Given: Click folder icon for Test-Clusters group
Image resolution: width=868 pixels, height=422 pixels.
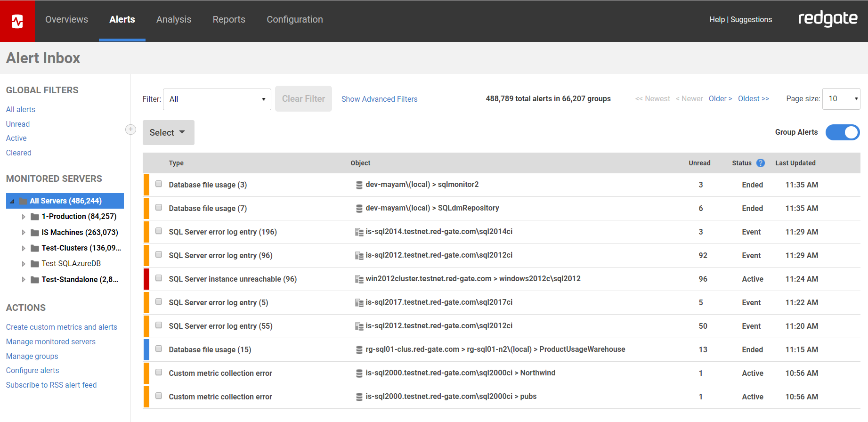Looking at the screenshot, I should (35, 248).
